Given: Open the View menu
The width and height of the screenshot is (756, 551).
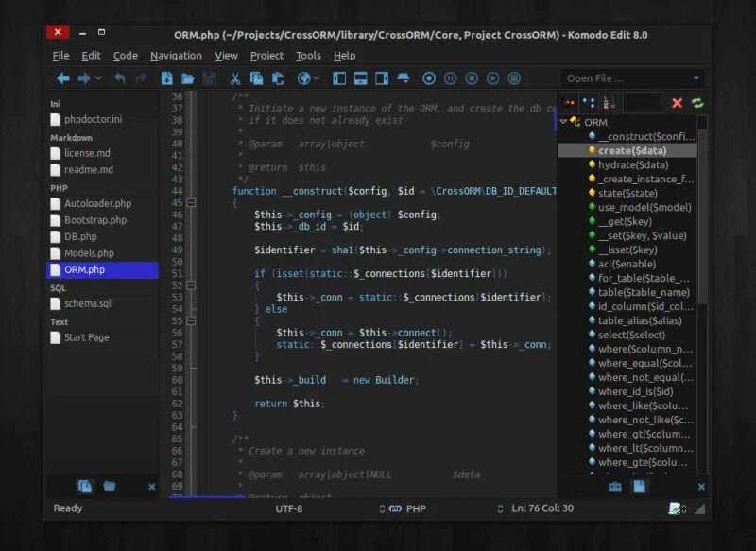Looking at the screenshot, I should pos(226,56).
